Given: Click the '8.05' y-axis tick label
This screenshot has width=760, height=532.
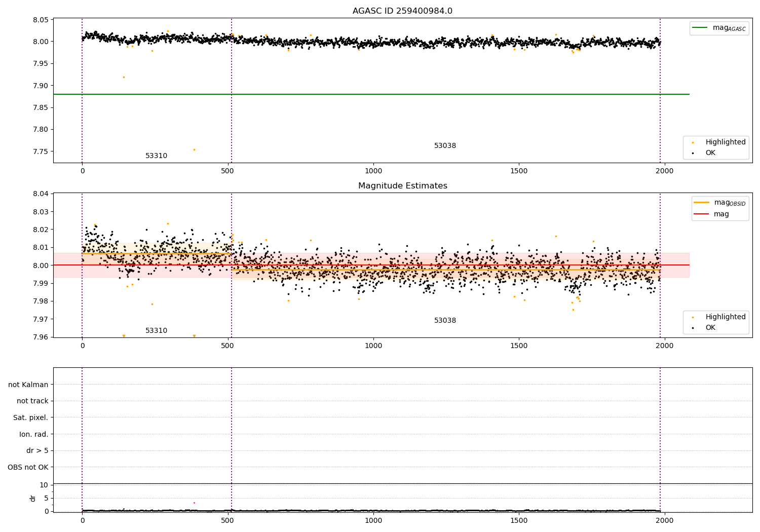Looking at the screenshot, I should click(x=41, y=20).
